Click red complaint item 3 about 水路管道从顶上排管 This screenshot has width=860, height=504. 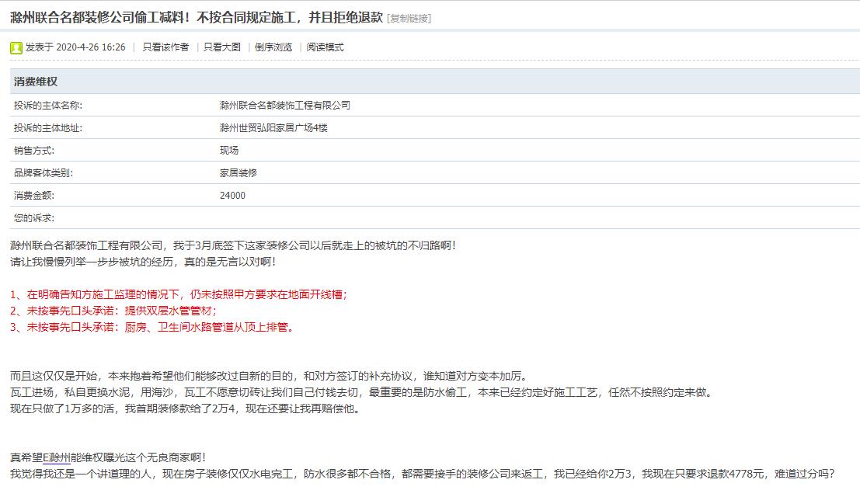(154, 328)
